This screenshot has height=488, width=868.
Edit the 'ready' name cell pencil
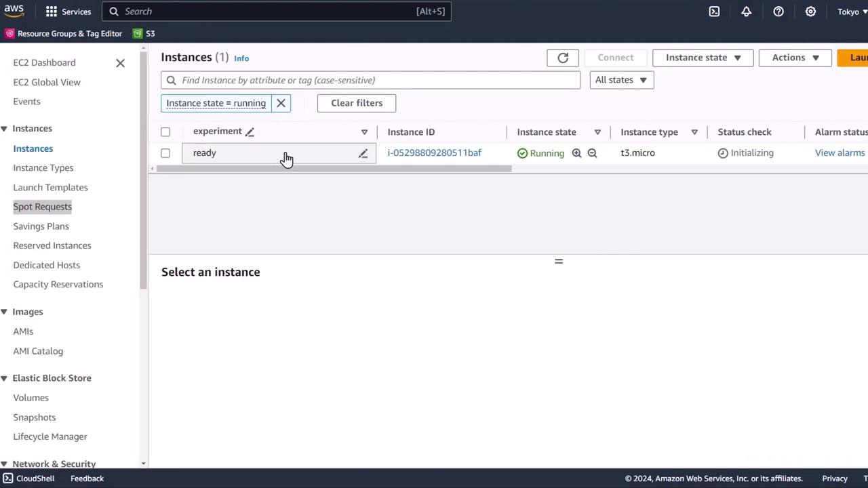tap(363, 153)
